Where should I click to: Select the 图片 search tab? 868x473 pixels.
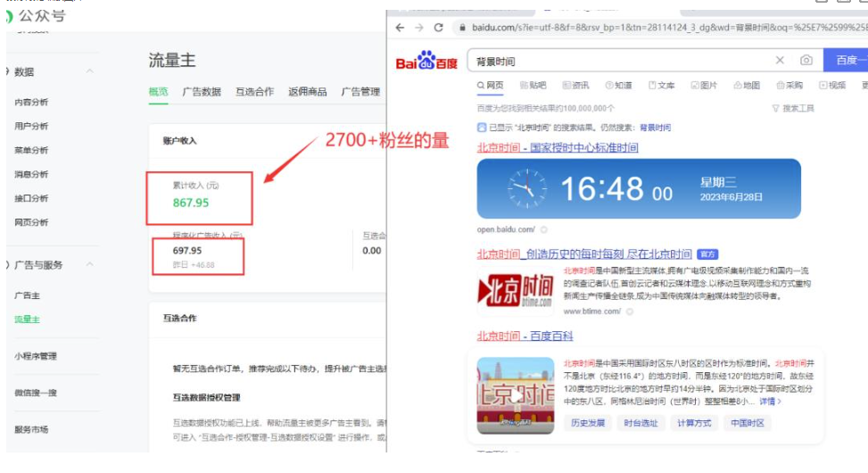click(x=704, y=85)
